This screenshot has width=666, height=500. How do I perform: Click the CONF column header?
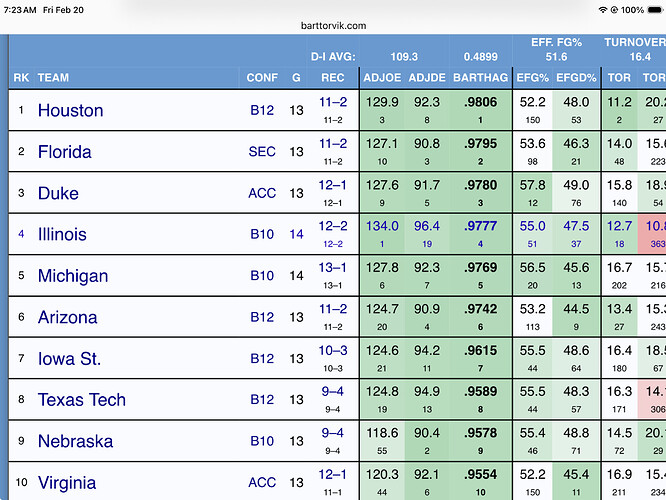click(x=262, y=77)
